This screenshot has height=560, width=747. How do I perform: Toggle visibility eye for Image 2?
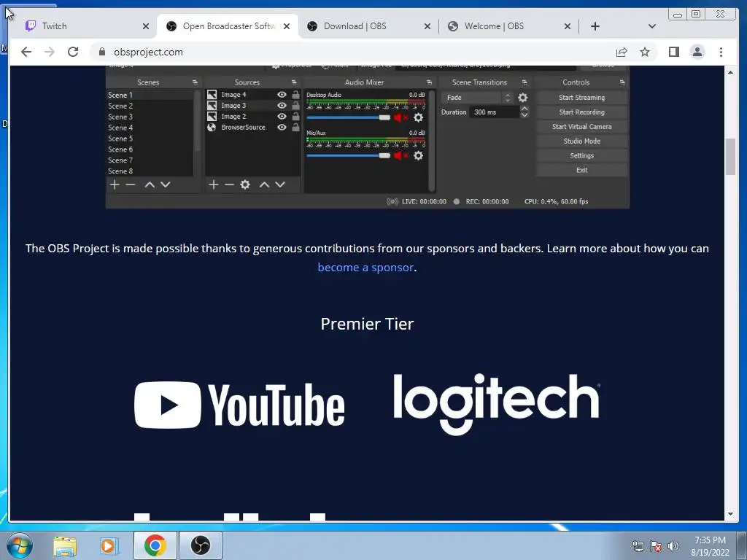tap(282, 116)
